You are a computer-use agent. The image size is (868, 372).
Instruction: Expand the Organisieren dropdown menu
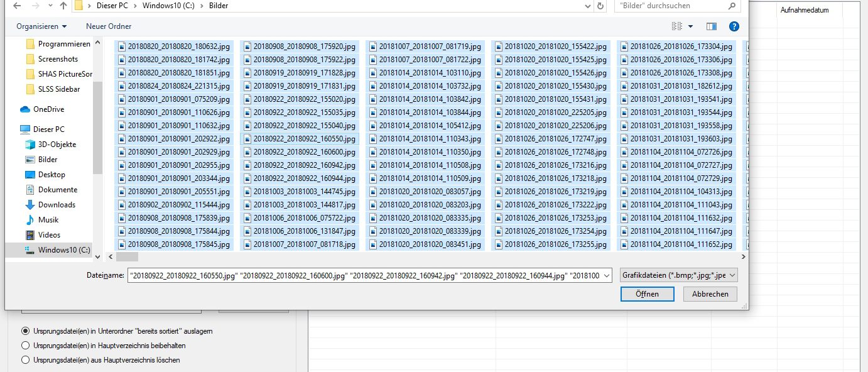pyautogui.click(x=41, y=26)
